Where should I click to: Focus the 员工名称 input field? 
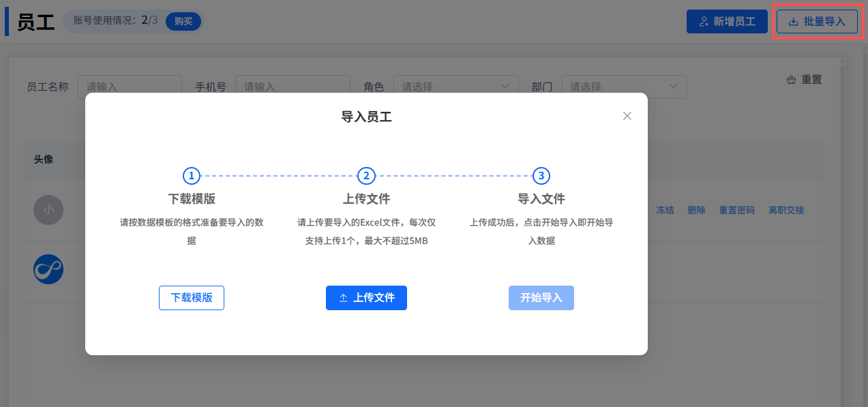click(x=130, y=85)
